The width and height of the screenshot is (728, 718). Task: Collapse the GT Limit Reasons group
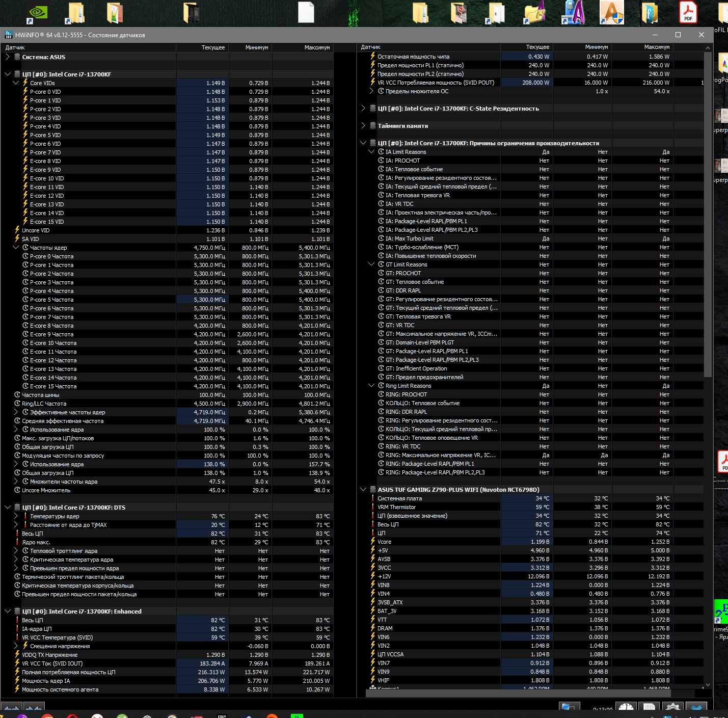(371, 264)
